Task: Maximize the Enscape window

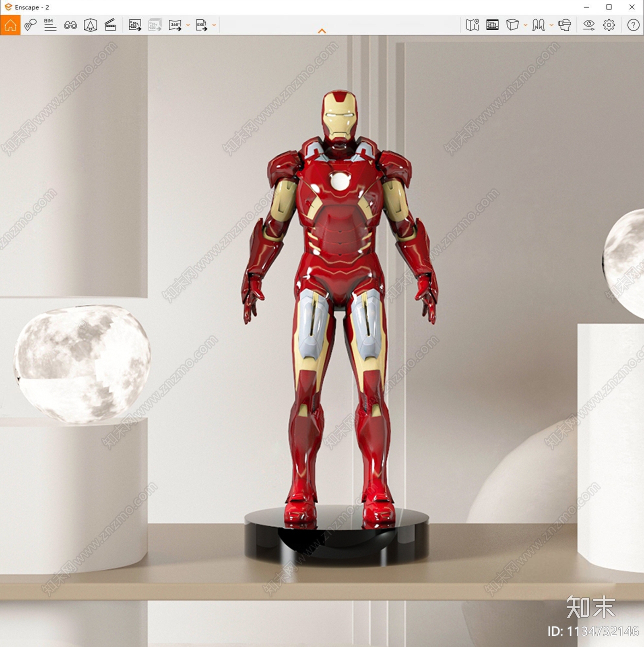Action: (x=609, y=7)
